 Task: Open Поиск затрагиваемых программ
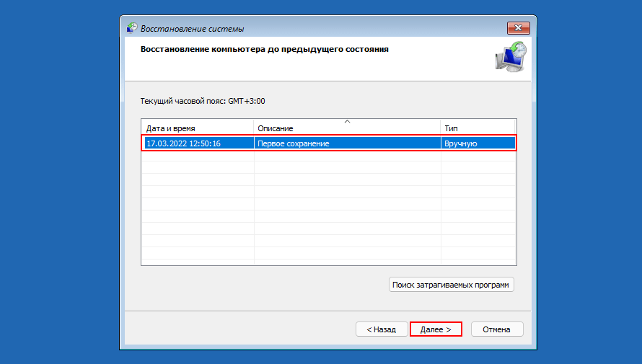[x=451, y=285]
